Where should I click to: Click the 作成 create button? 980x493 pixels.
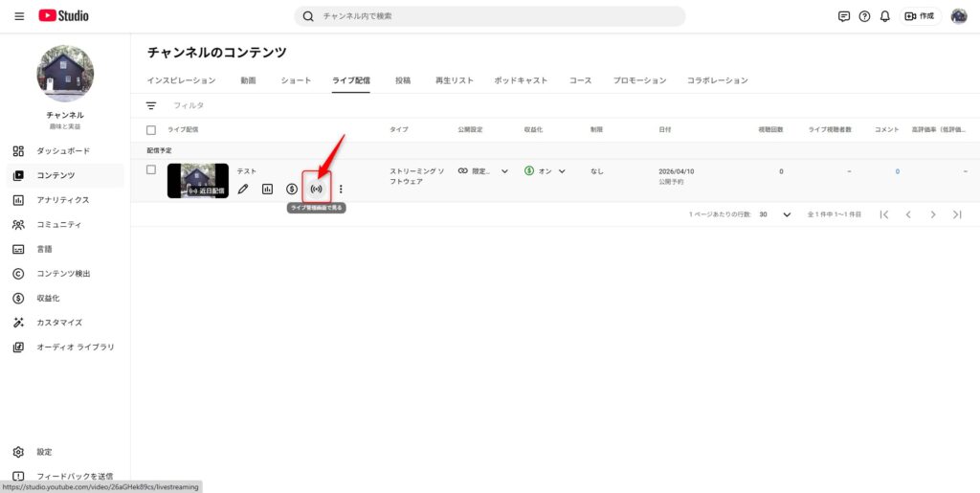(x=920, y=16)
